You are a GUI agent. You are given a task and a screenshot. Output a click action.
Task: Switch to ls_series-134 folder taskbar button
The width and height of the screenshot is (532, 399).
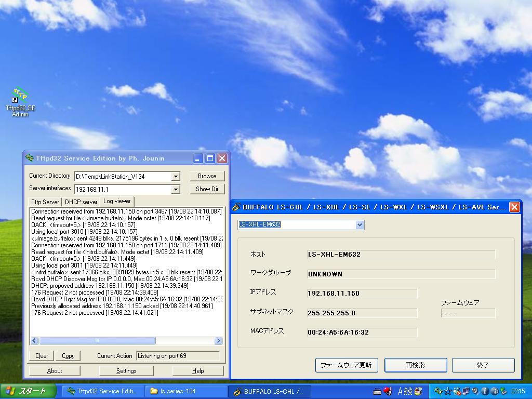point(186,391)
